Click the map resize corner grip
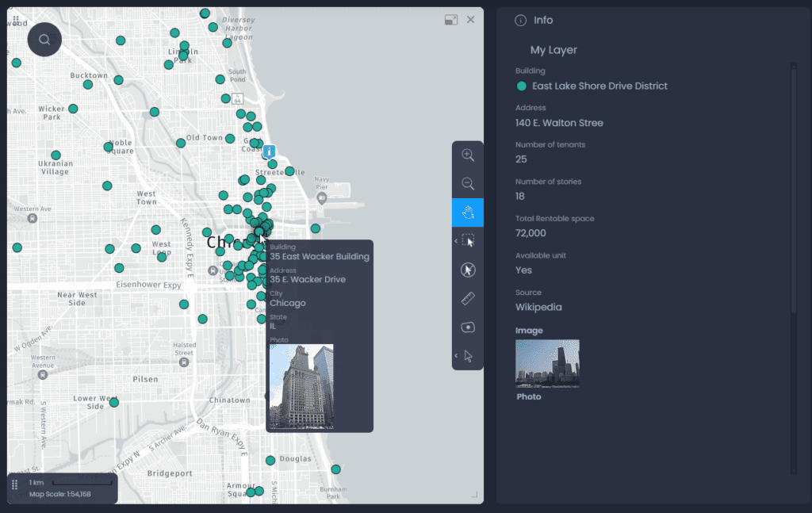The width and height of the screenshot is (812, 513). pos(474,495)
